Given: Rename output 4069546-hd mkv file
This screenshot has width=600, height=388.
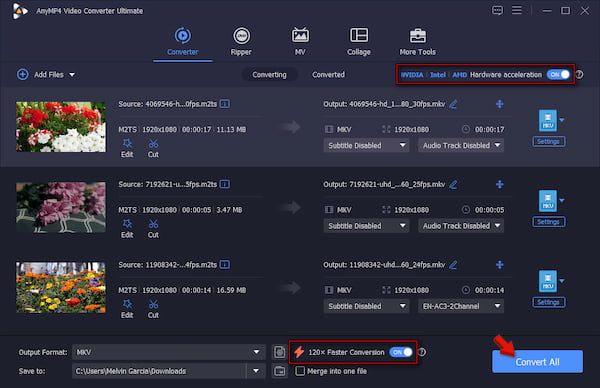Looking at the screenshot, I should point(453,104).
